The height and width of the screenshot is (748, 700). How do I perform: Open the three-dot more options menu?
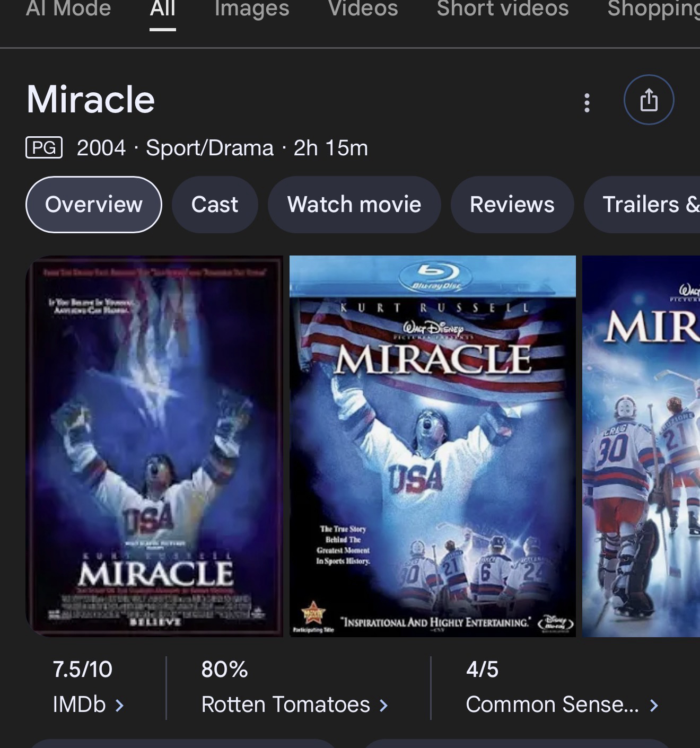(x=587, y=102)
